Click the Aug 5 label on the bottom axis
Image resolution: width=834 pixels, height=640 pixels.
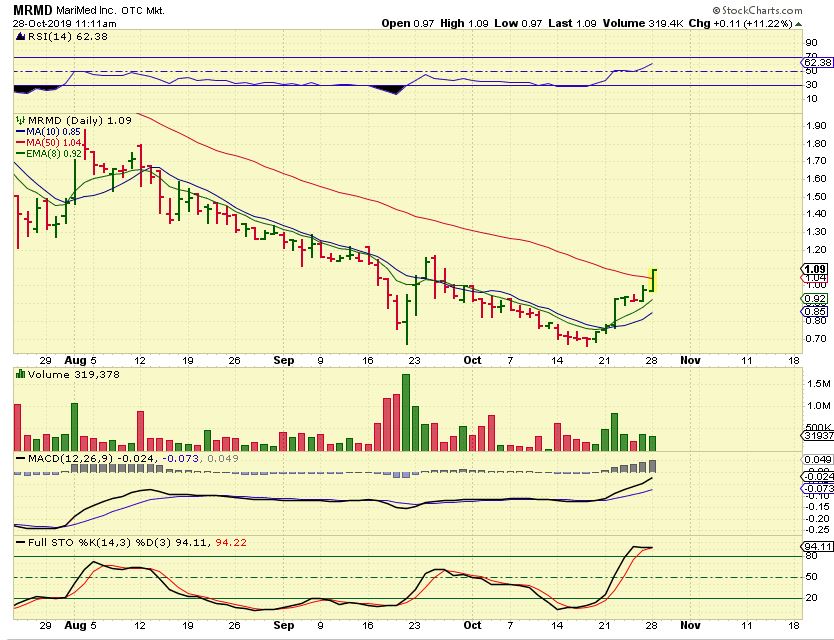(x=81, y=625)
